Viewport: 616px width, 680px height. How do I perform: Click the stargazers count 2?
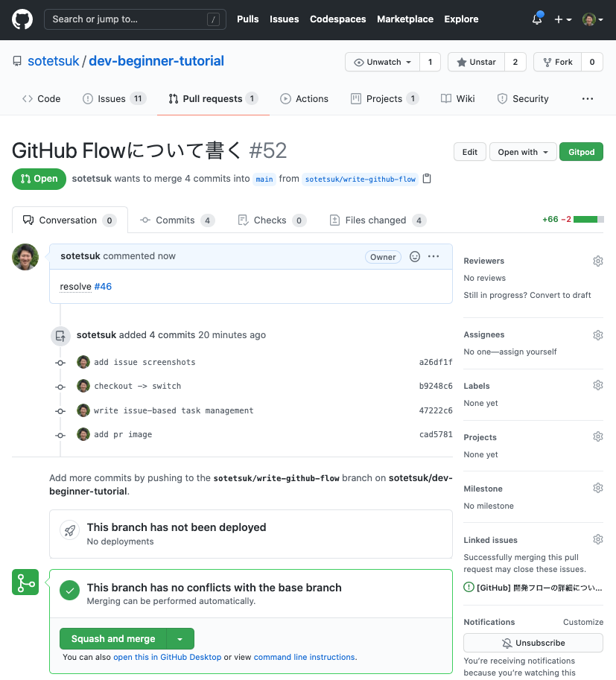[x=515, y=62]
